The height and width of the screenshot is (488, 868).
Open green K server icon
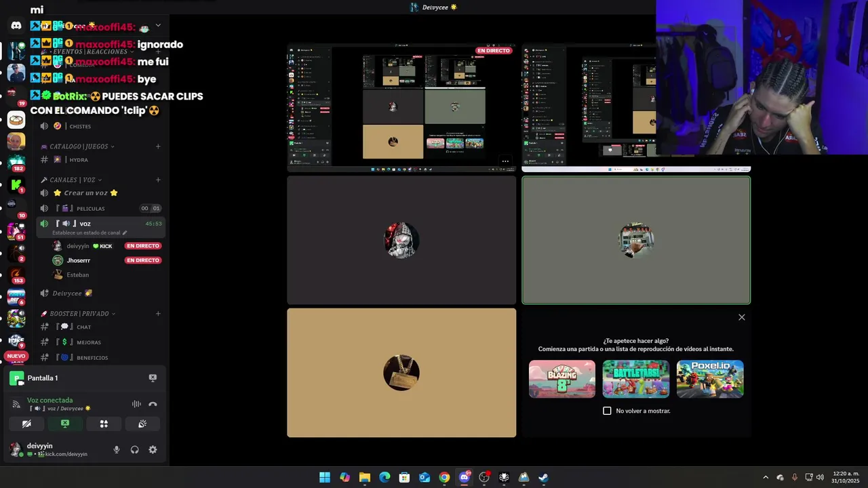tap(16, 184)
